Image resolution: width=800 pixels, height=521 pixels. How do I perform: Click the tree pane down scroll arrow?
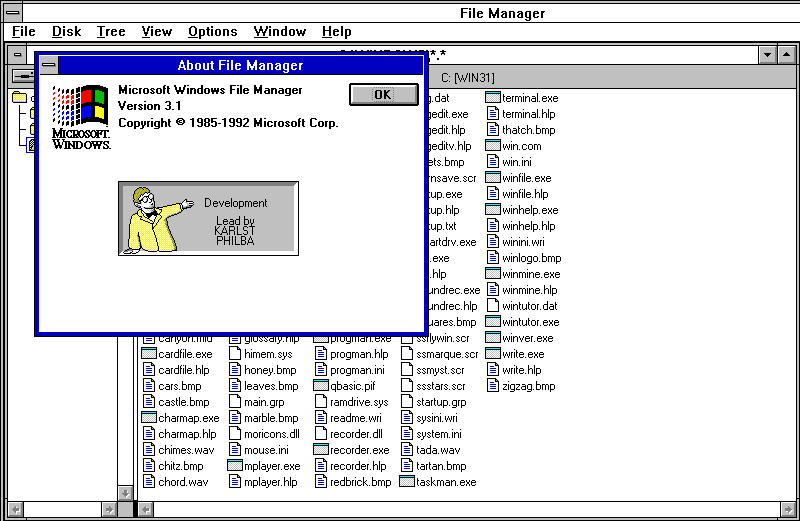click(x=125, y=493)
